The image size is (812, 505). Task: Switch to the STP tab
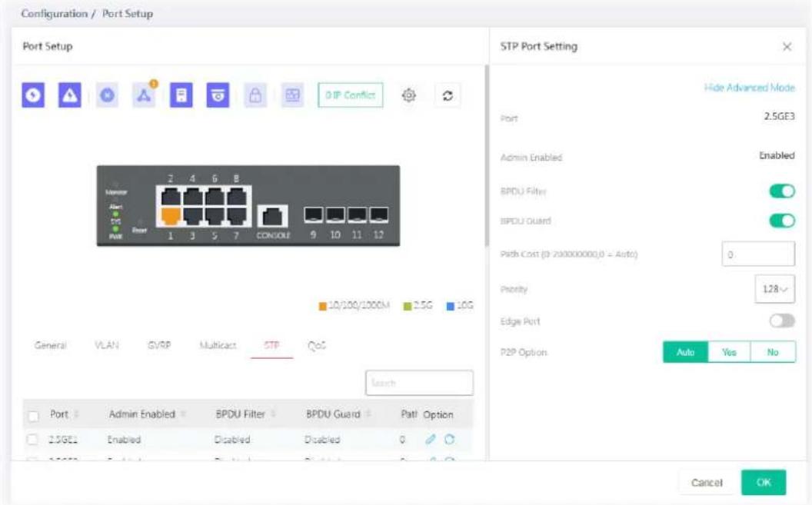pos(272,345)
